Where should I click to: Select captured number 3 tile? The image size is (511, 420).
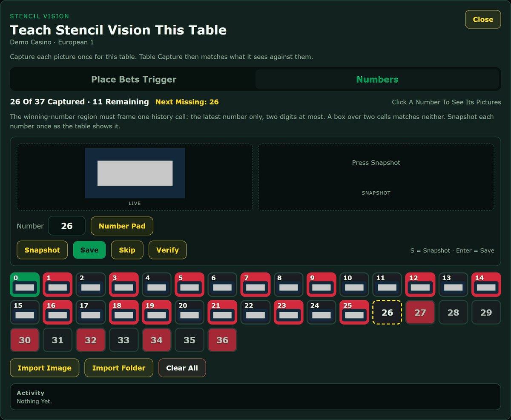123,285
